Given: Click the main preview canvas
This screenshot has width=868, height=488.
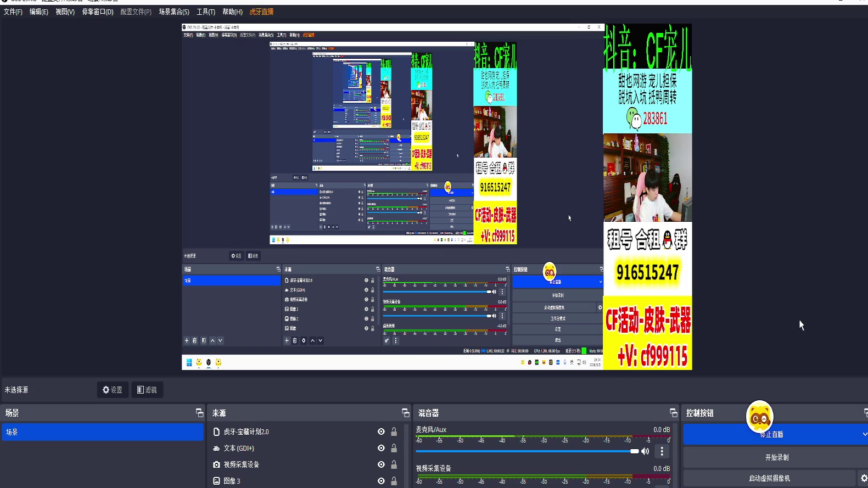Looking at the screenshot, I should 436,197.
